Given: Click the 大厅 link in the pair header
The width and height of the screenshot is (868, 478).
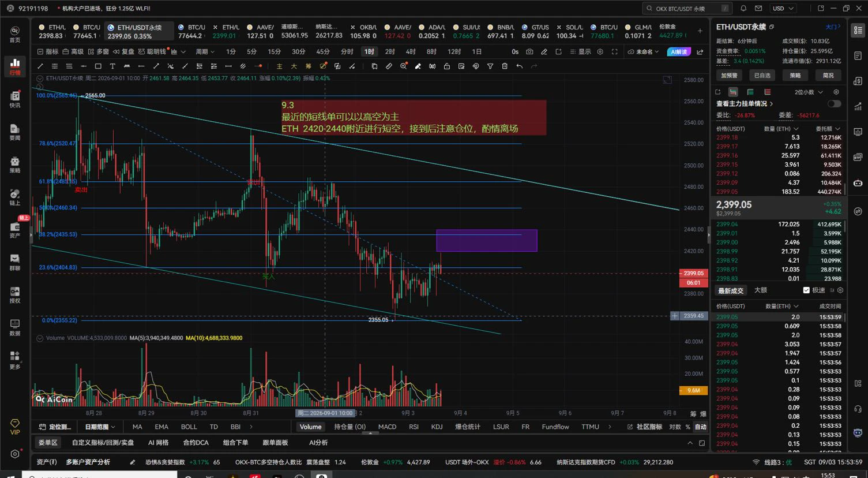Looking at the screenshot, I should tap(833, 27).
